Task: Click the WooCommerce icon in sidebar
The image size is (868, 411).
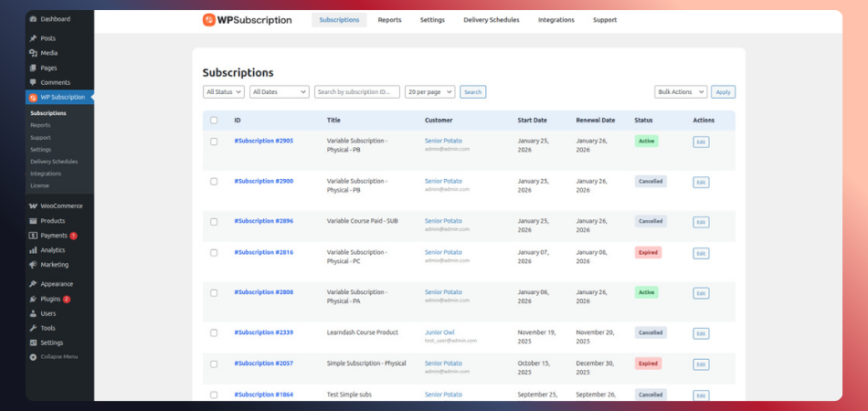Action: coord(34,205)
